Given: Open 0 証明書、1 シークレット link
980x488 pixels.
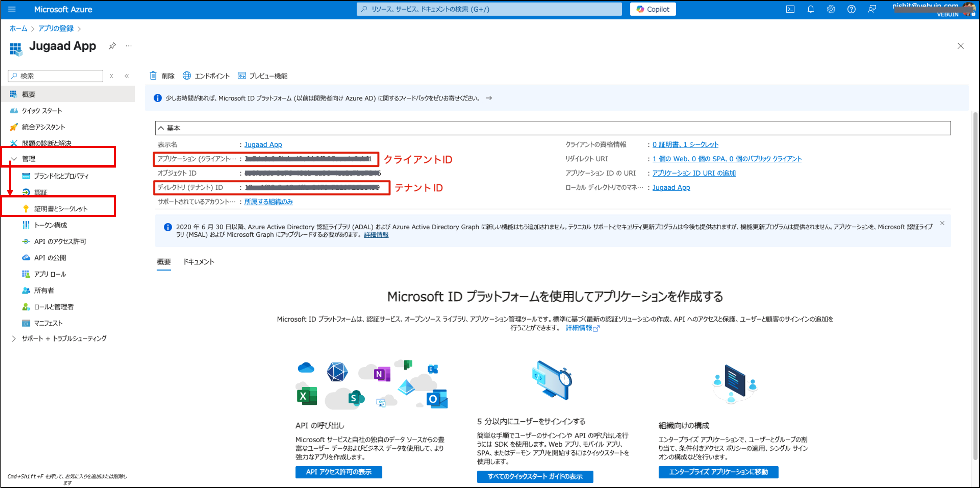Looking at the screenshot, I should click(x=685, y=144).
